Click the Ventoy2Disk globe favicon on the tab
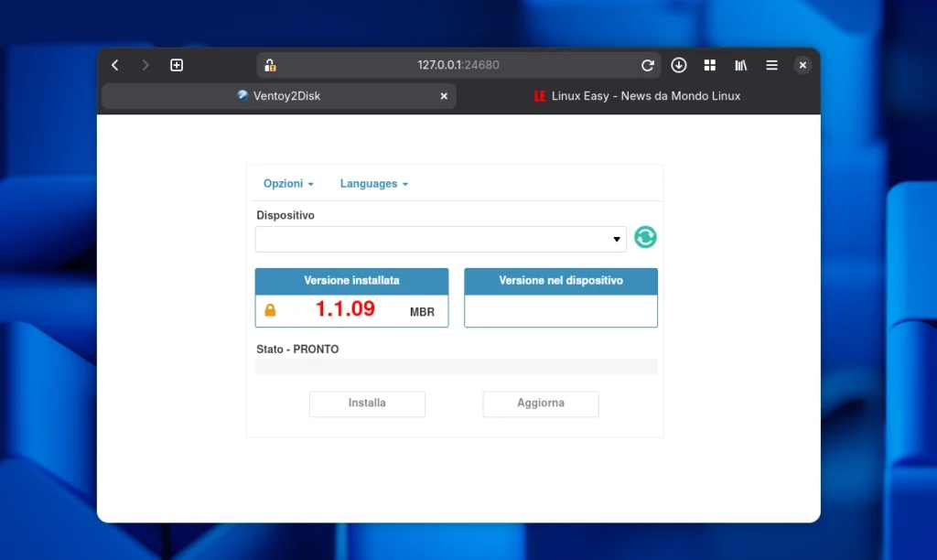 pyautogui.click(x=240, y=95)
